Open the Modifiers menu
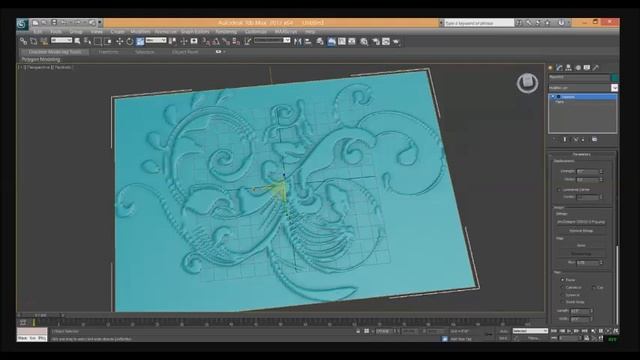Screen dimensions: 640x360 tap(140, 31)
